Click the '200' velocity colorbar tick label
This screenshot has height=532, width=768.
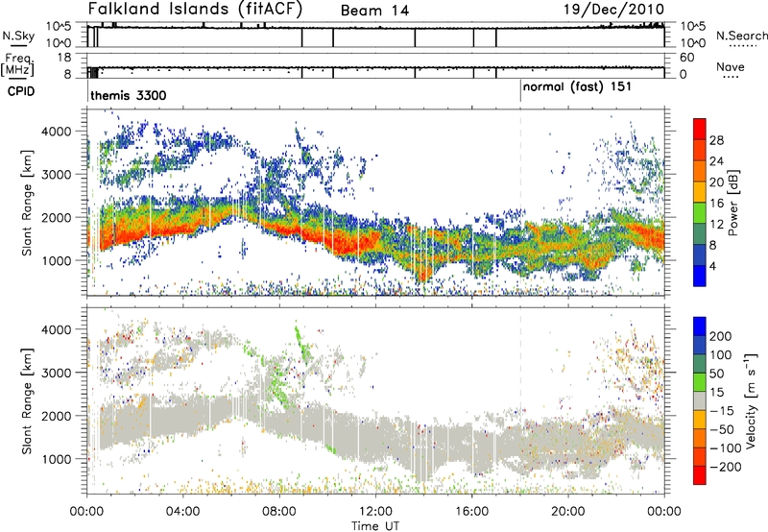[x=721, y=336]
